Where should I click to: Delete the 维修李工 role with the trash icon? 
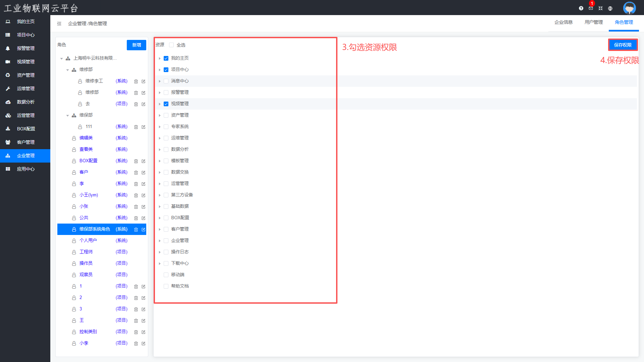[x=136, y=81]
